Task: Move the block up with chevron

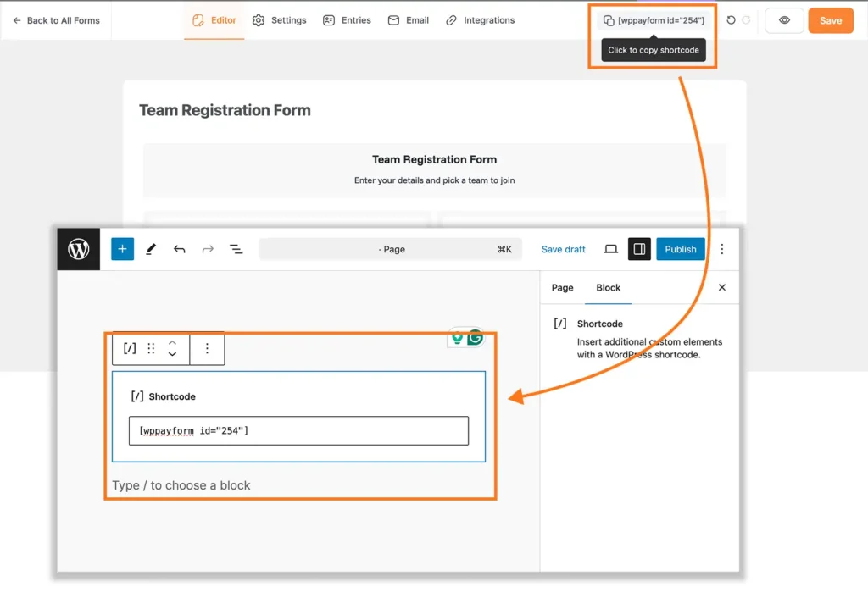Action: pyautogui.click(x=172, y=342)
